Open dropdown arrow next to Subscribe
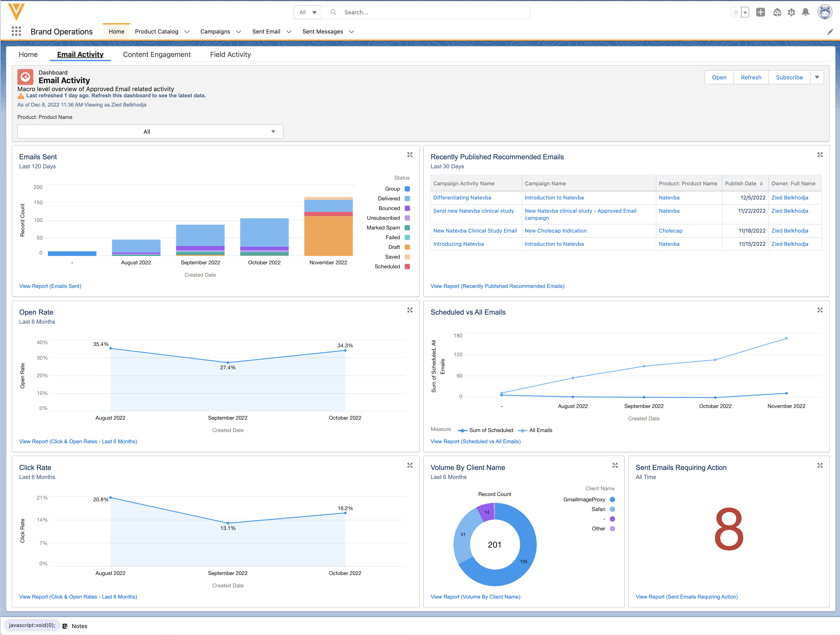Screen dimensions: 840x635 point(817,77)
